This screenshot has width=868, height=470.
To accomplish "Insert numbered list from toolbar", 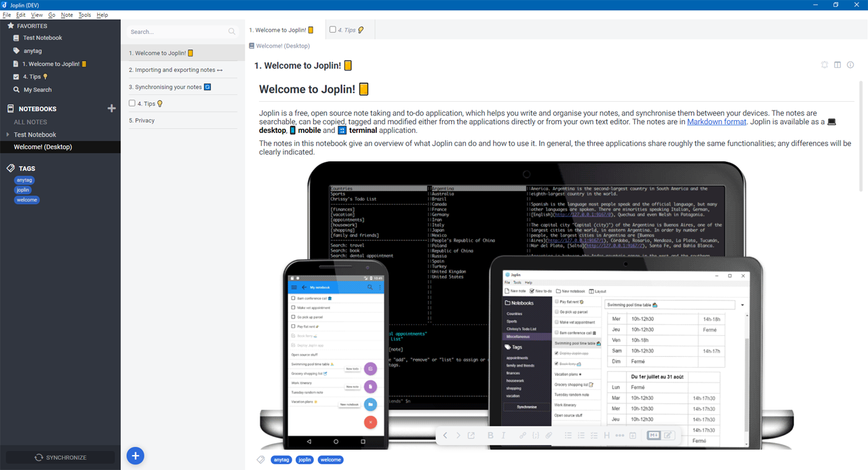I will click(581, 435).
